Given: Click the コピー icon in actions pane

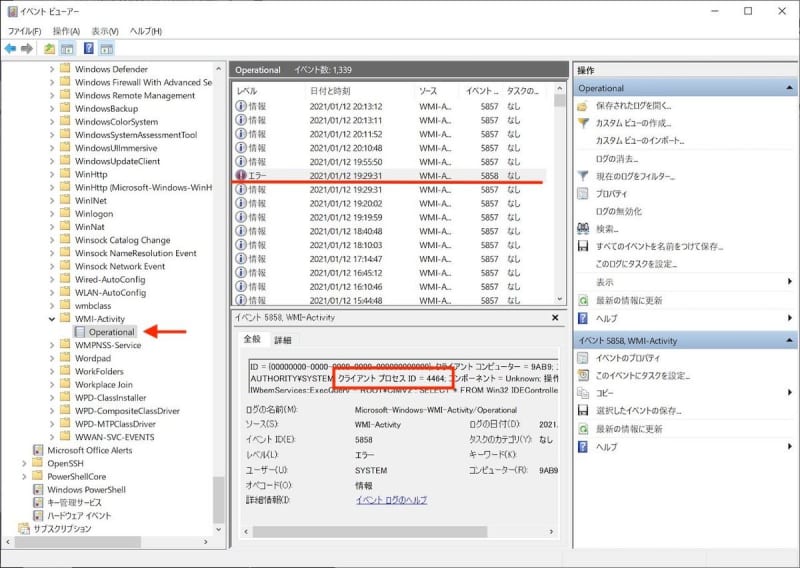Looking at the screenshot, I should point(583,393).
